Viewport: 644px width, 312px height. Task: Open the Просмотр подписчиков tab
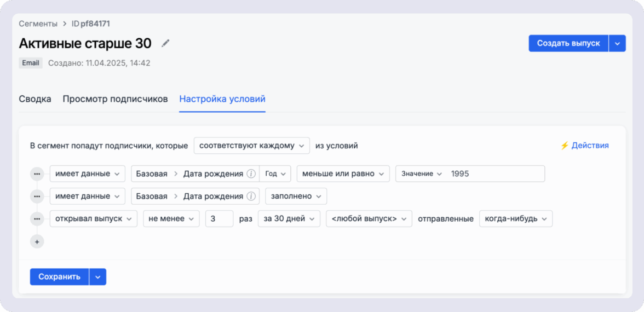[x=115, y=99]
